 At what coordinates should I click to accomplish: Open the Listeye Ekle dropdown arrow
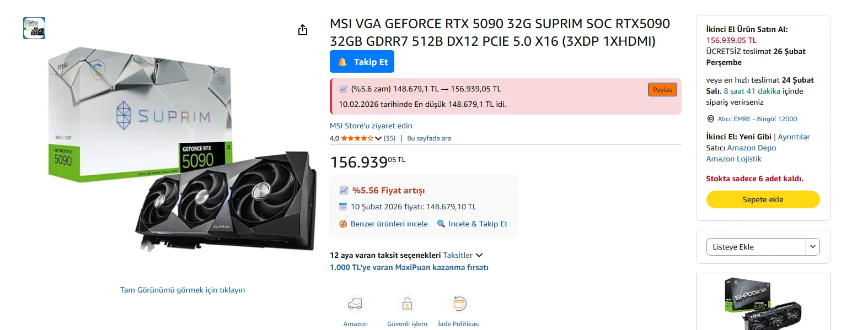(x=812, y=247)
